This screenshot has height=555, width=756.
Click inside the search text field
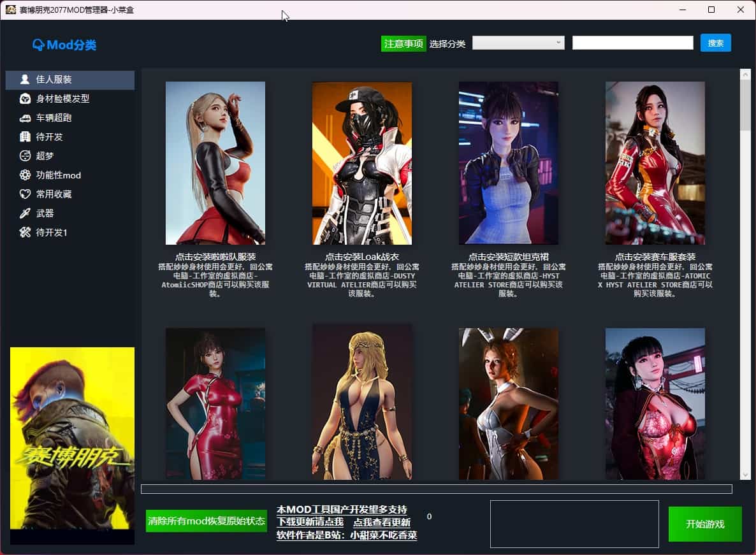pyautogui.click(x=632, y=43)
